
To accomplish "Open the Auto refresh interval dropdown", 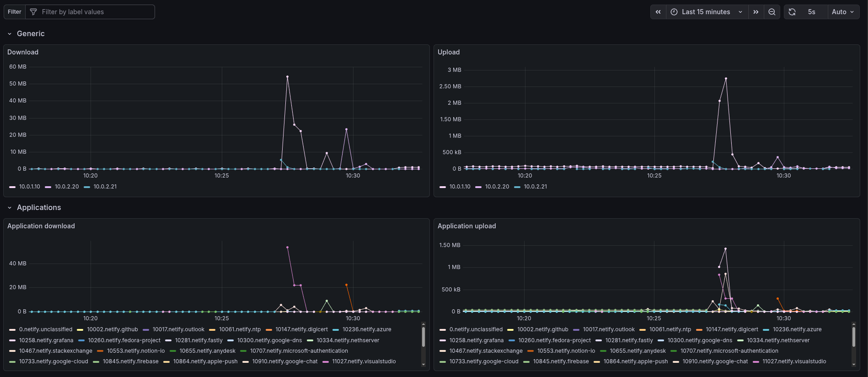I will (x=843, y=12).
